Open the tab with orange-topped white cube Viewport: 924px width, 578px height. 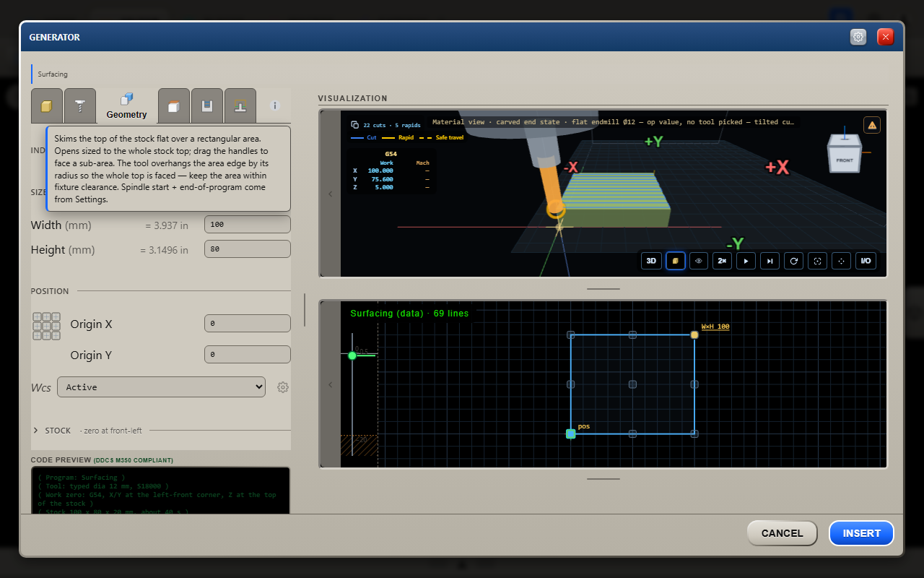tap(174, 106)
